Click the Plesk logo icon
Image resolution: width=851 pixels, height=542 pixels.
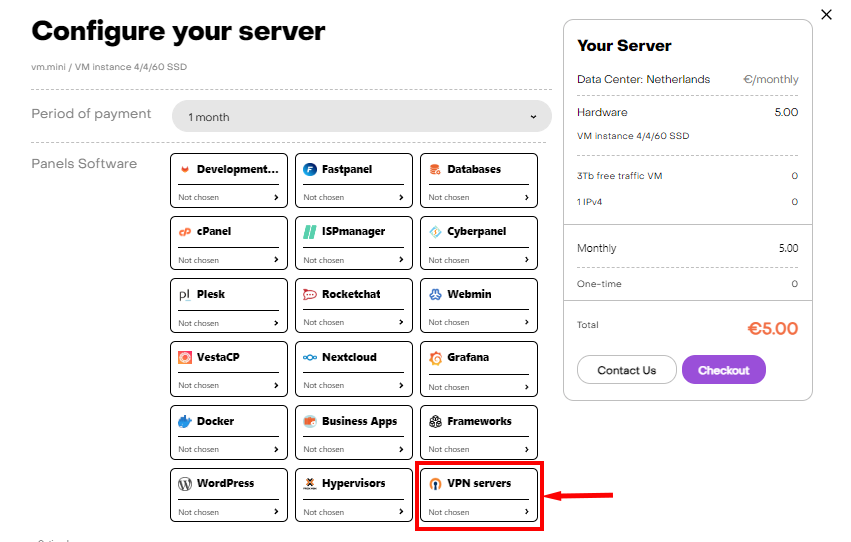[x=185, y=295]
